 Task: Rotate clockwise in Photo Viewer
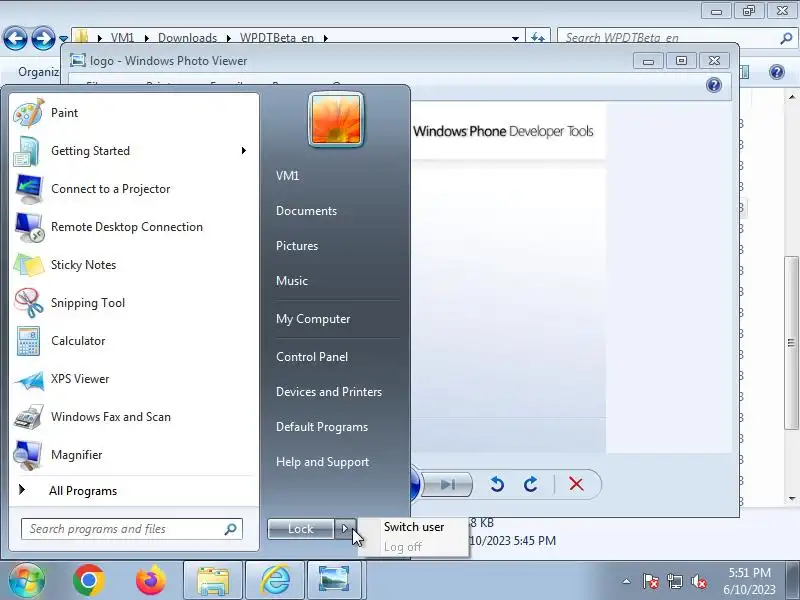[x=531, y=484]
